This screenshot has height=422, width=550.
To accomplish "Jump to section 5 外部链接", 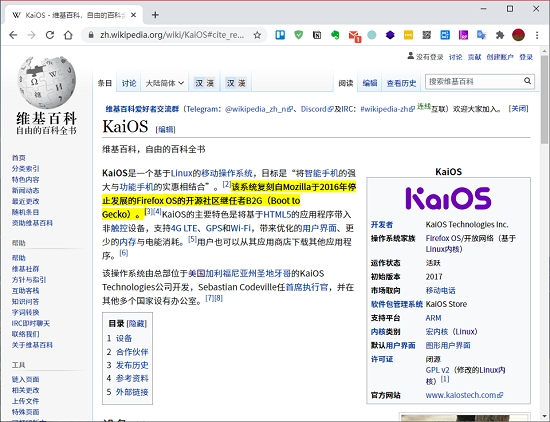I will coord(132,392).
